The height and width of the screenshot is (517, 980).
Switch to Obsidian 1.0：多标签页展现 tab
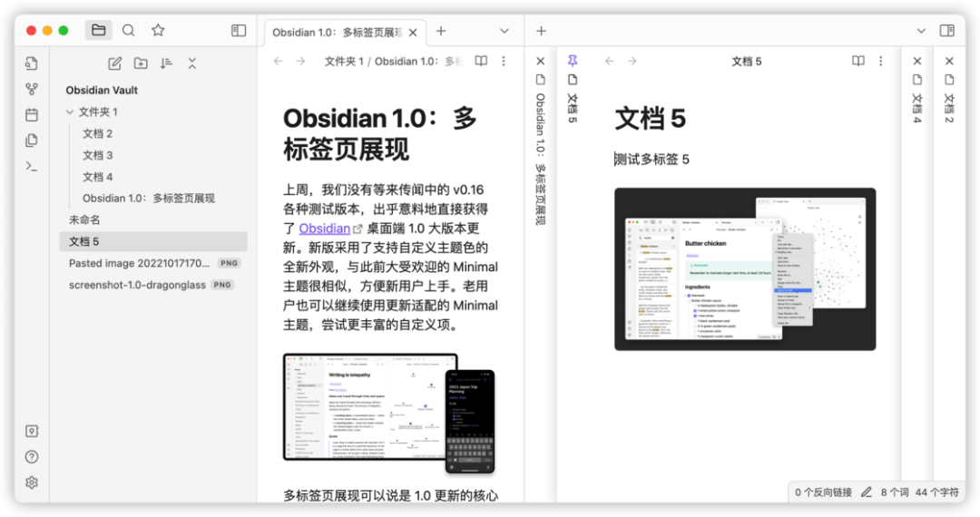[x=338, y=33]
